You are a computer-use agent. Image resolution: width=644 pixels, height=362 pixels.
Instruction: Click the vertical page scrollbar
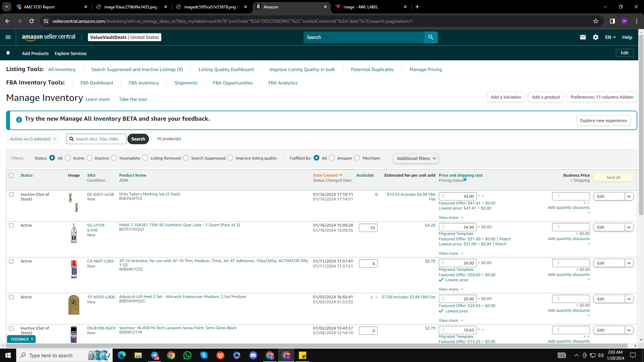pos(641,124)
